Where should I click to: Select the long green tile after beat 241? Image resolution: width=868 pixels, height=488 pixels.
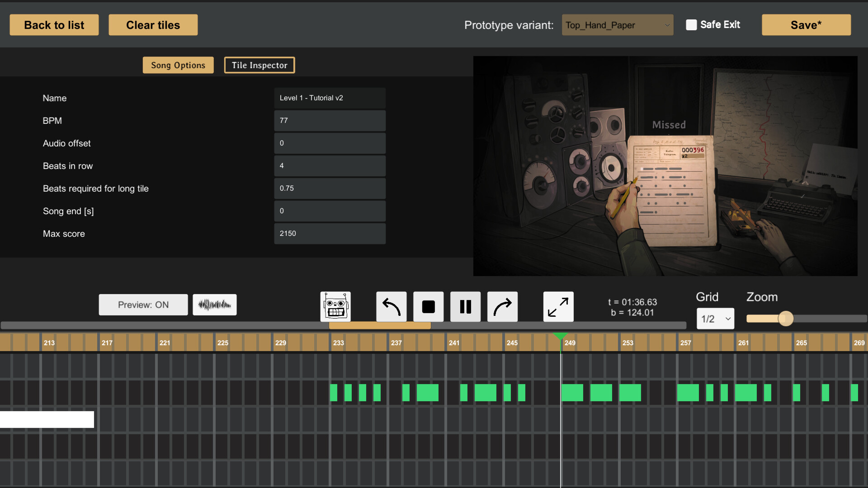tap(485, 393)
